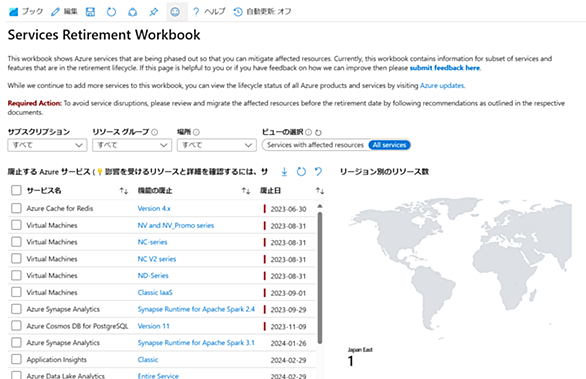Click the サービス名 column header

(x=44, y=191)
